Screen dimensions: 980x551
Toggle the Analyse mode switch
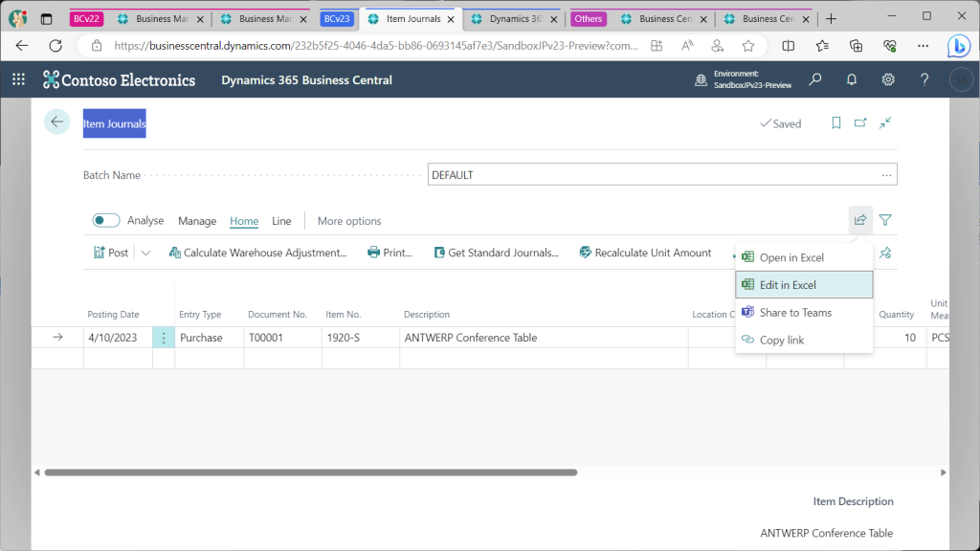point(105,221)
